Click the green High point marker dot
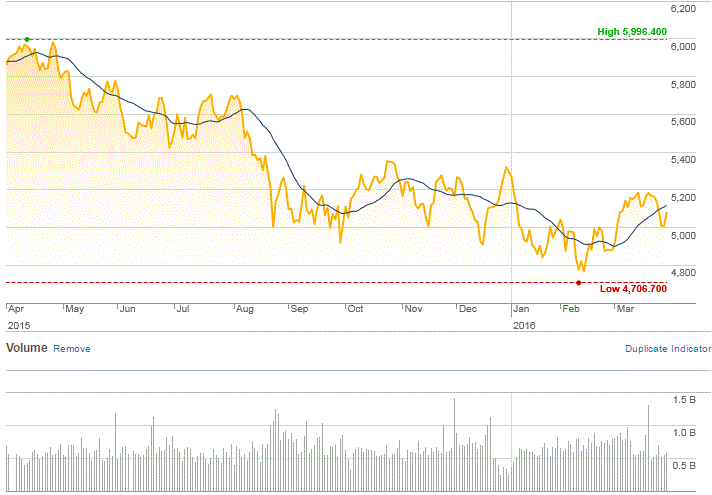 (27, 40)
